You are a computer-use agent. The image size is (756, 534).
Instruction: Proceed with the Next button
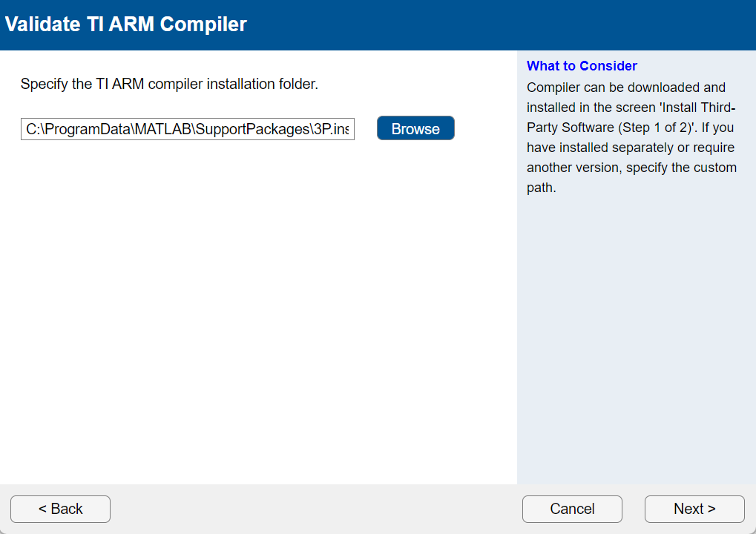[x=694, y=509]
